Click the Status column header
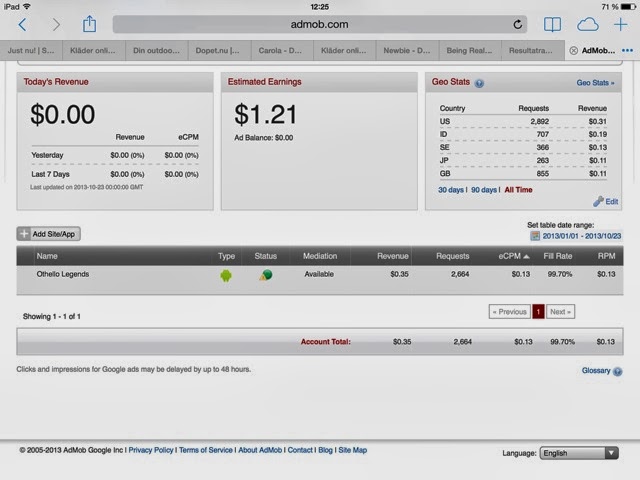 (x=266, y=256)
